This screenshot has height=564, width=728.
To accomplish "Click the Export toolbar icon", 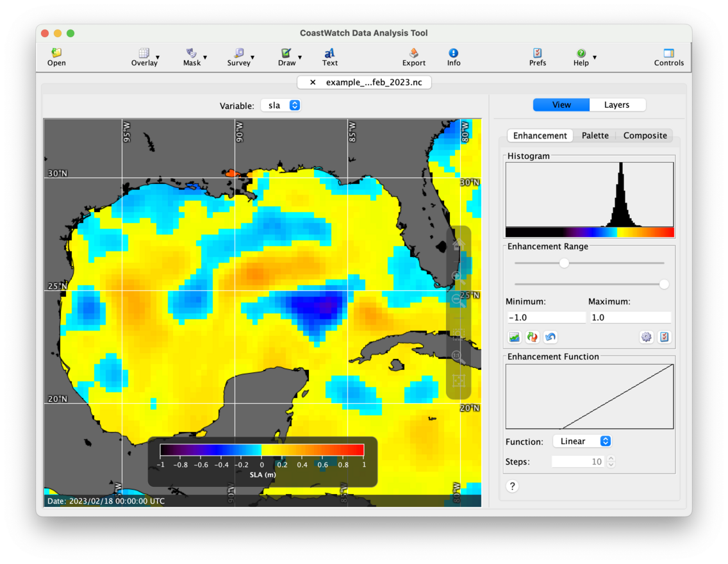I will (413, 54).
